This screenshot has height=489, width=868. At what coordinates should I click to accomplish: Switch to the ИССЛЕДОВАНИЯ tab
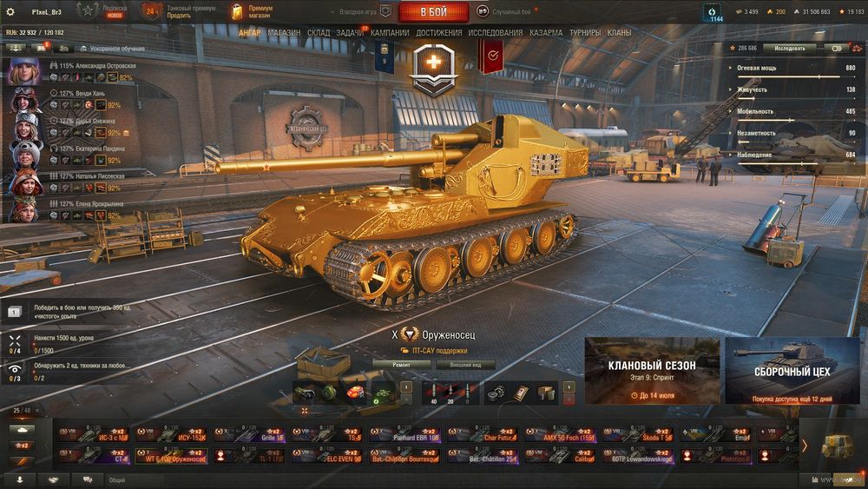pos(495,33)
